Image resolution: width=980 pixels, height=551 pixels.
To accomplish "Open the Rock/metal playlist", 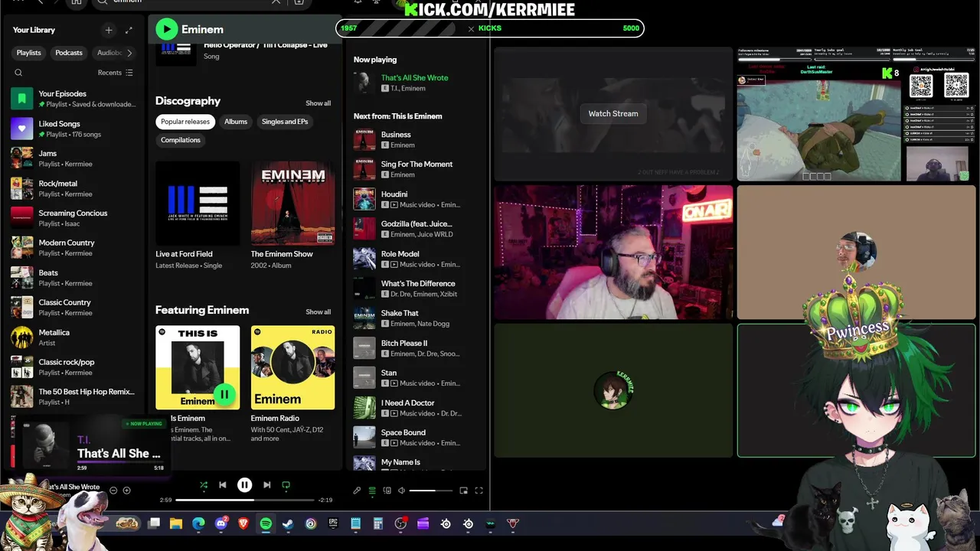I will click(75, 188).
